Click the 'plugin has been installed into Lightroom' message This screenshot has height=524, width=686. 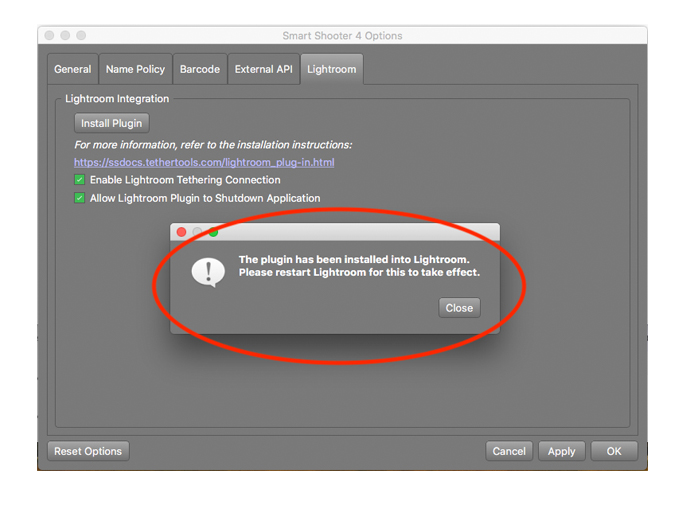pyautogui.click(x=359, y=266)
